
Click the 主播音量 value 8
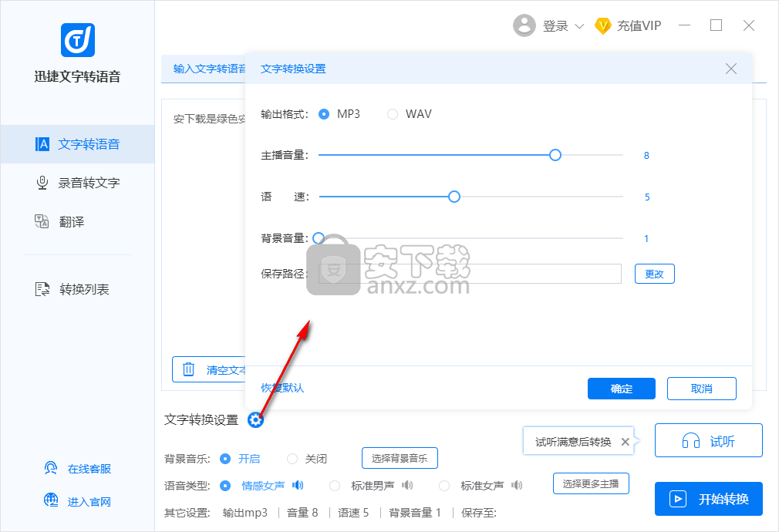tap(646, 156)
